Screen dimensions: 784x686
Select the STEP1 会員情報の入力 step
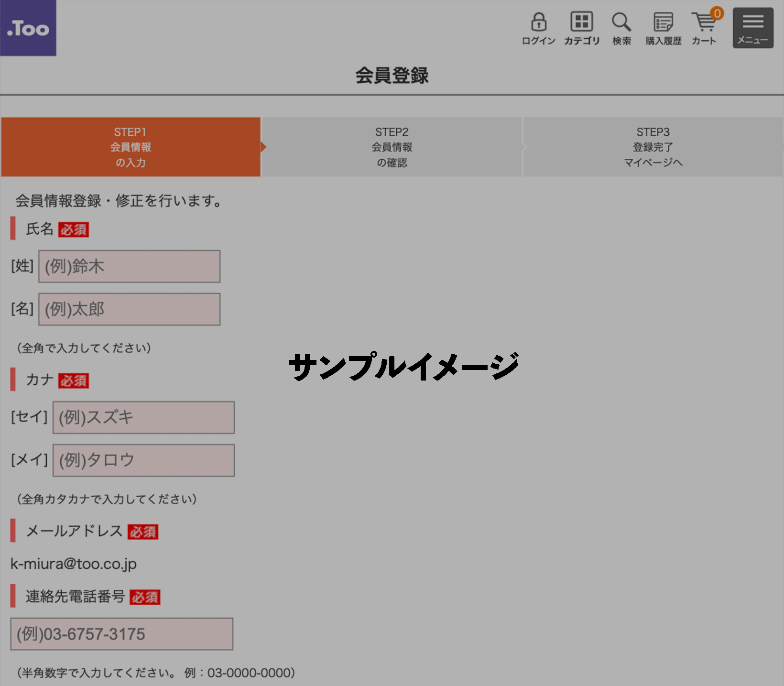130,147
